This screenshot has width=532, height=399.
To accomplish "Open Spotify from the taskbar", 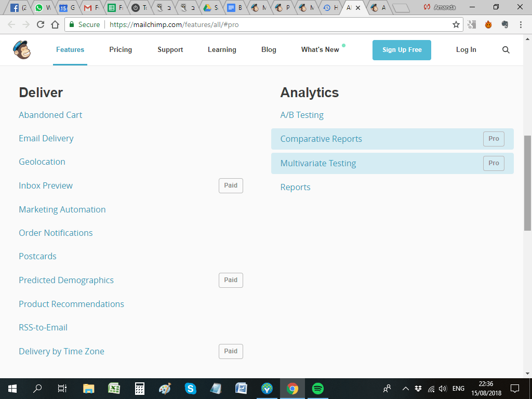I will coord(317,389).
